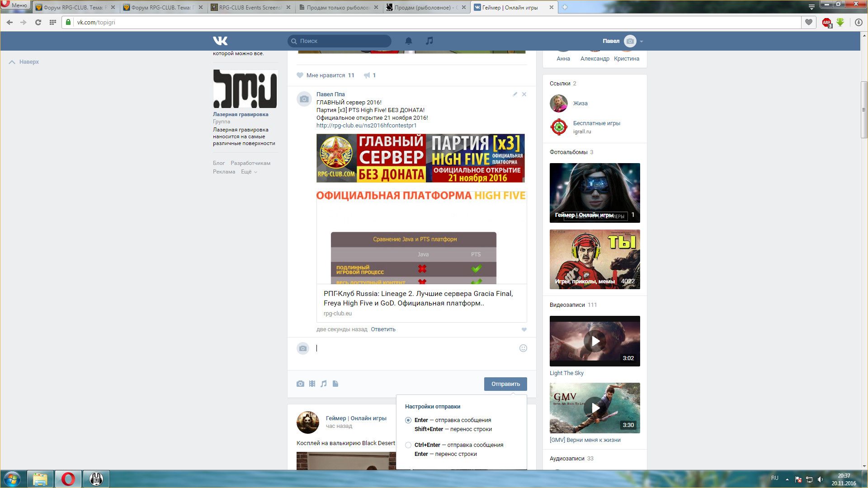This screenshot has height=488, width=868.
Task: Click the VK logo icon
Action: point(220,41)
